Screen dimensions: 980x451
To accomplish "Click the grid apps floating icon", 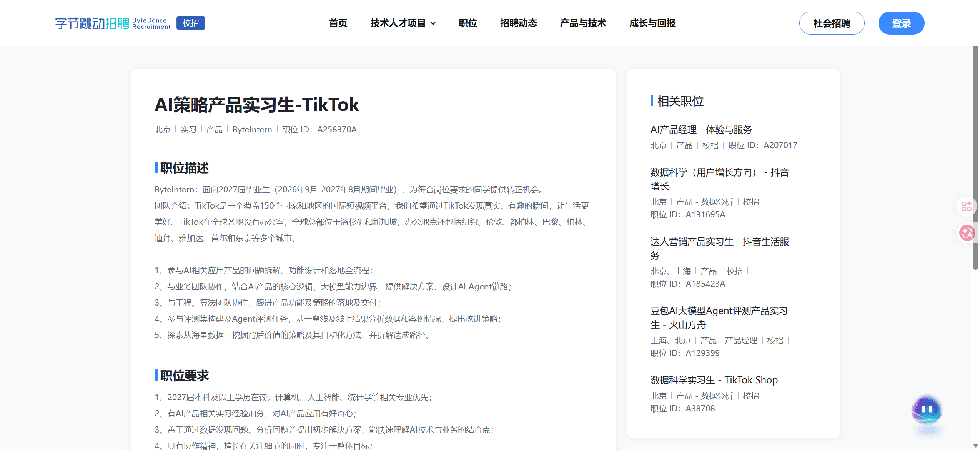I will click(967, 206).
